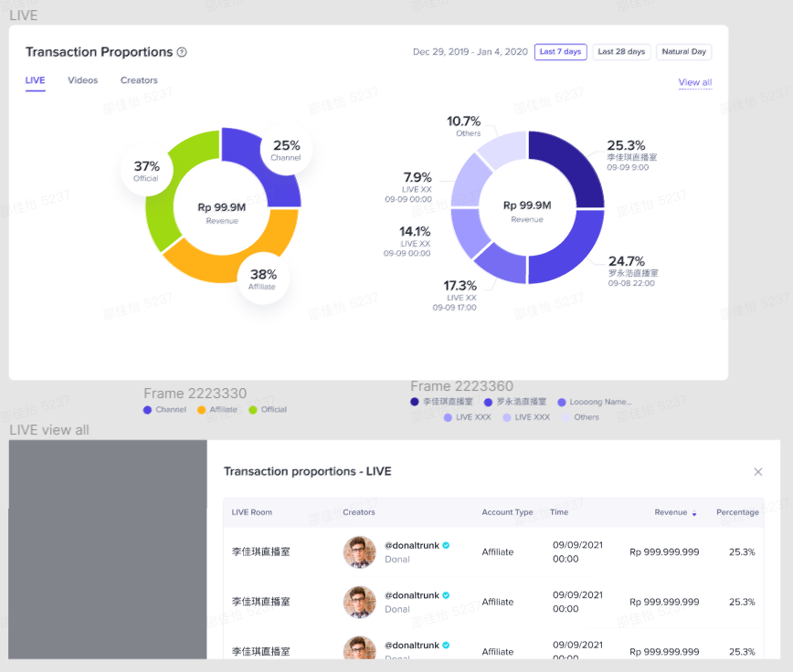Click the Revenue column sort arrow
This screenshot has width=793, height=672.
(x=694, y=513)
